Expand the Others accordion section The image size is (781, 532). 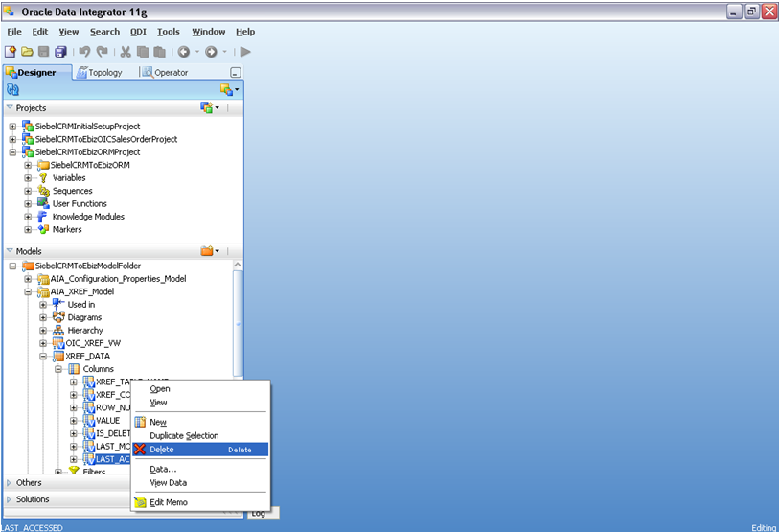(9, 483)
